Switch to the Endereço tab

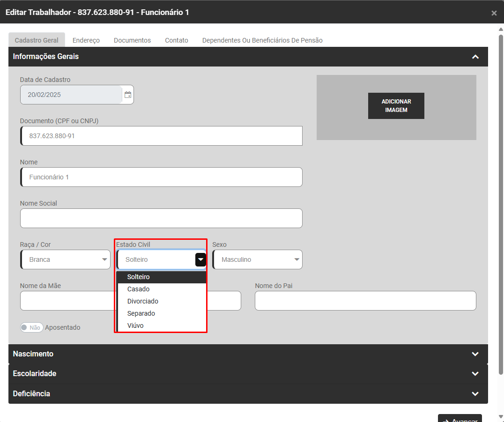86,40
